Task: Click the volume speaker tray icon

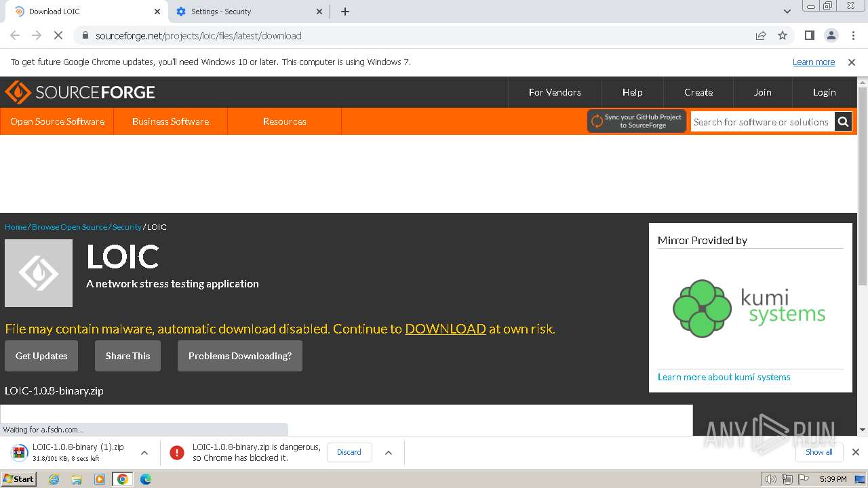Action: click(x=770, y=479)
